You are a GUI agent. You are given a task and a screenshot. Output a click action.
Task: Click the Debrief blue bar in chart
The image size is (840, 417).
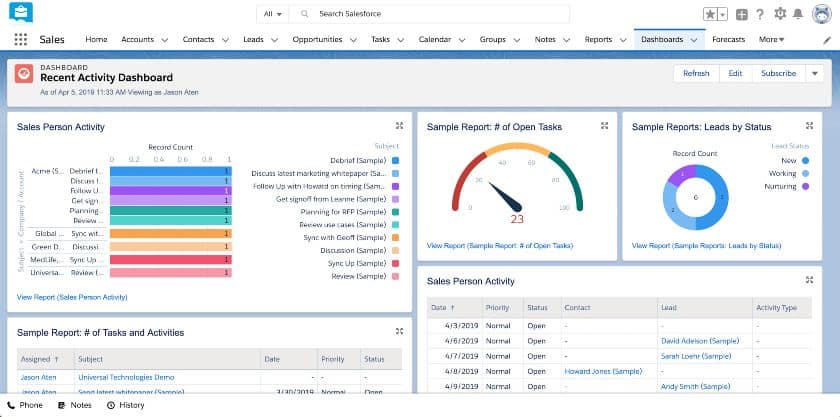(171, 172)
